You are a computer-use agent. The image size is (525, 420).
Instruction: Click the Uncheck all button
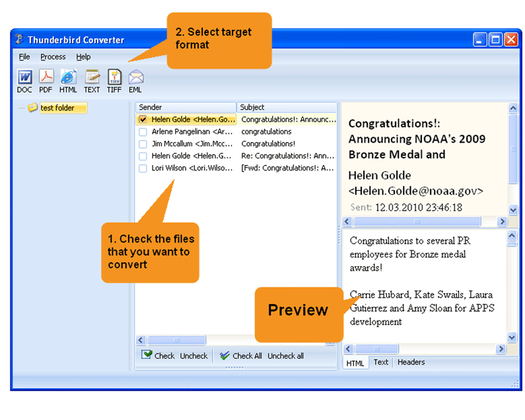pyautogui.click(x=285, y=356)
